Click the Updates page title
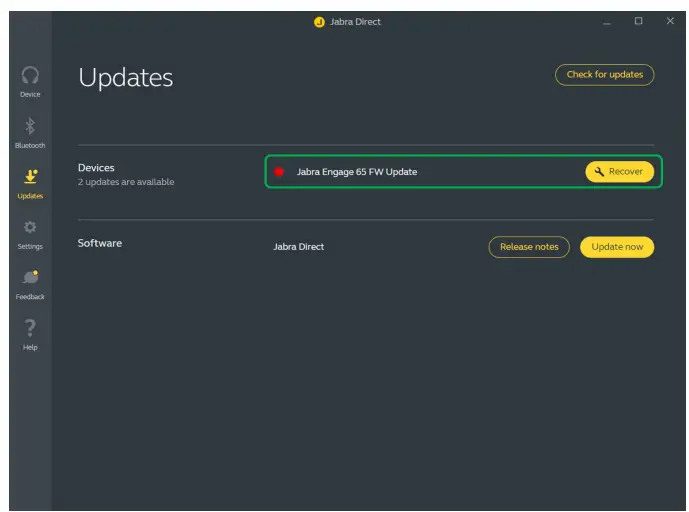This screenshot has height=512, width=689. [126, 78]
